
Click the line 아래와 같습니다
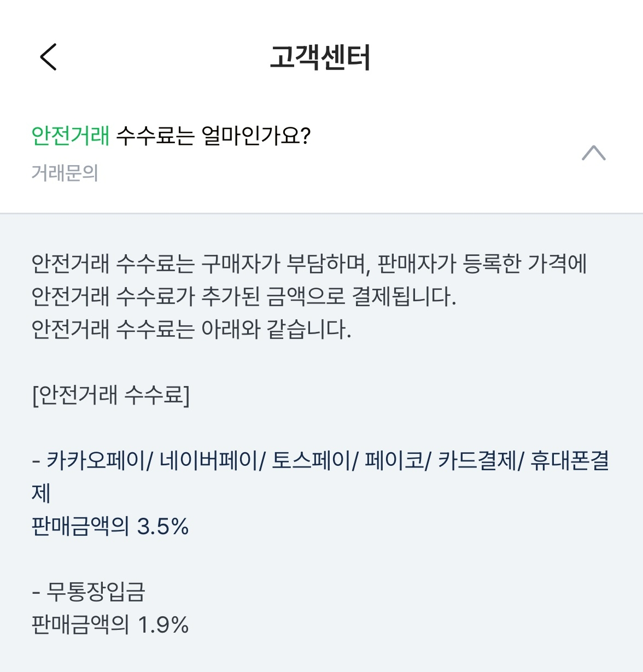tap(191, 329)
